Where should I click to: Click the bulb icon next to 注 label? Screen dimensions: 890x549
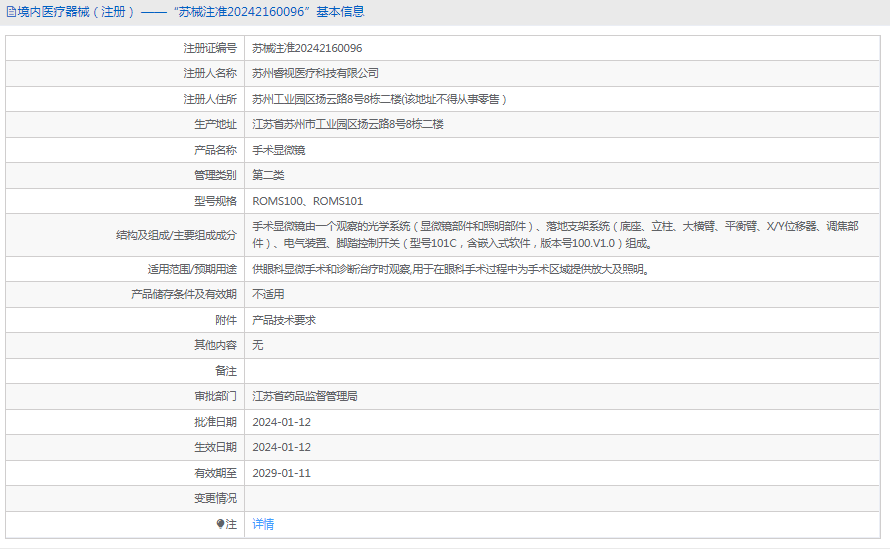(220, 524)
